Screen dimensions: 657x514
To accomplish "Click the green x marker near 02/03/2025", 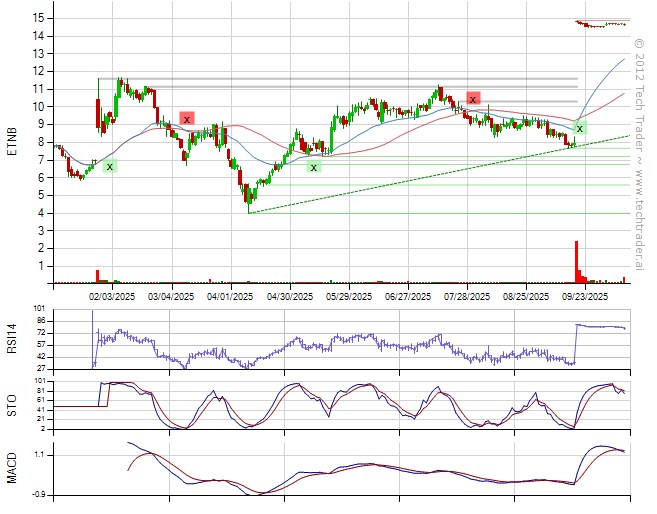I will pos(109,166).
